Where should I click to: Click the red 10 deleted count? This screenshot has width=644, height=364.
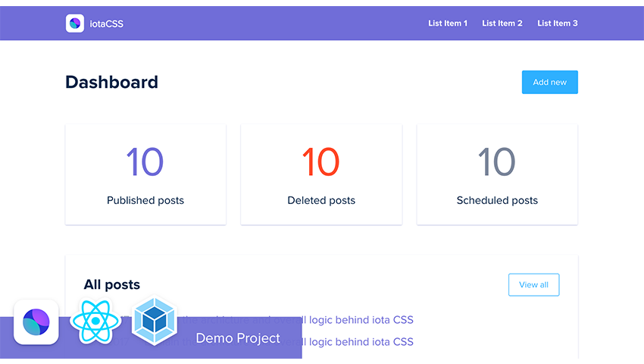(320, 162)
